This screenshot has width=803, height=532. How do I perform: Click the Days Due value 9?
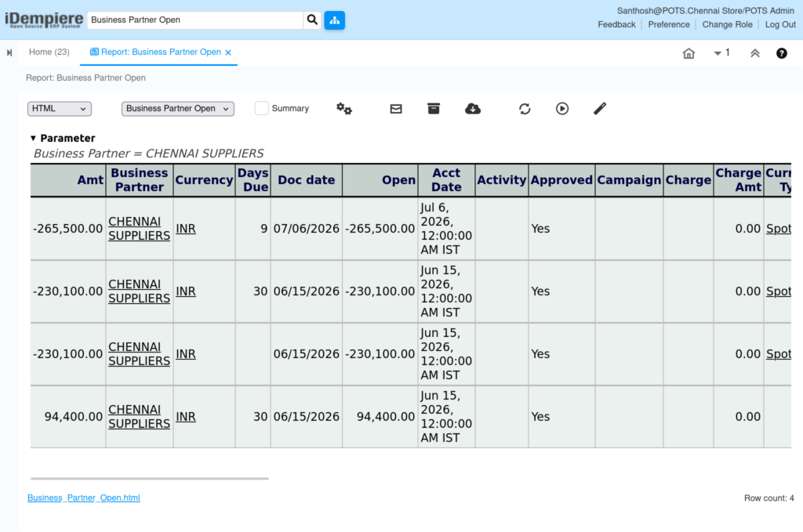pos(263,229)
